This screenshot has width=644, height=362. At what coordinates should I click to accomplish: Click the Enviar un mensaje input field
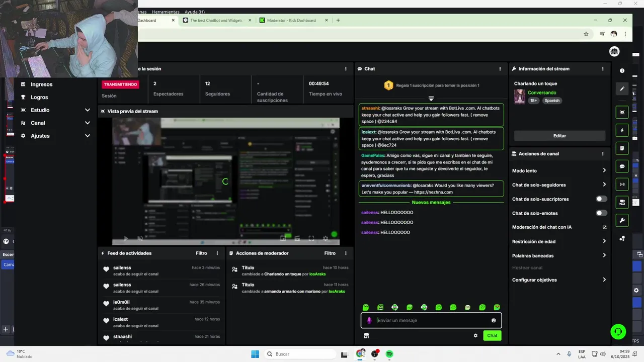431,320
